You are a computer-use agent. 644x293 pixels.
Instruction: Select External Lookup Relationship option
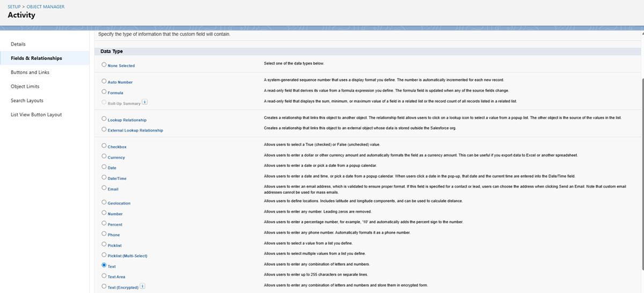tap(104, 129)
